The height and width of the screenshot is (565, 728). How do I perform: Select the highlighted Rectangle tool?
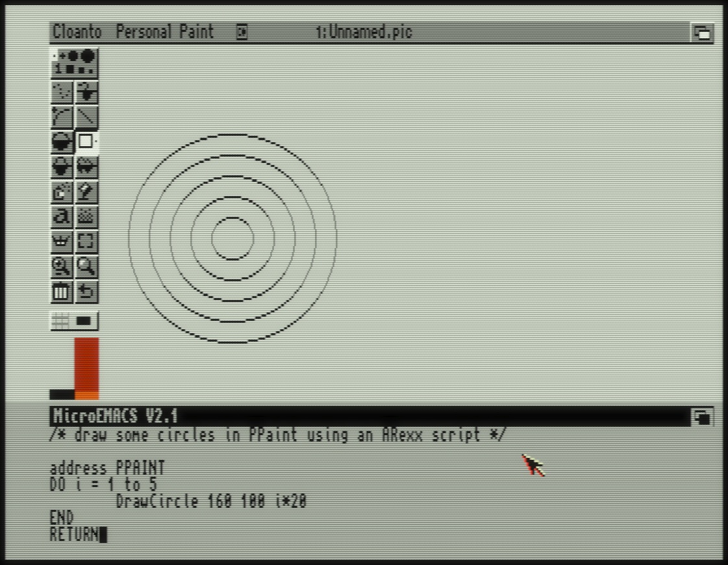coord(86,142)
